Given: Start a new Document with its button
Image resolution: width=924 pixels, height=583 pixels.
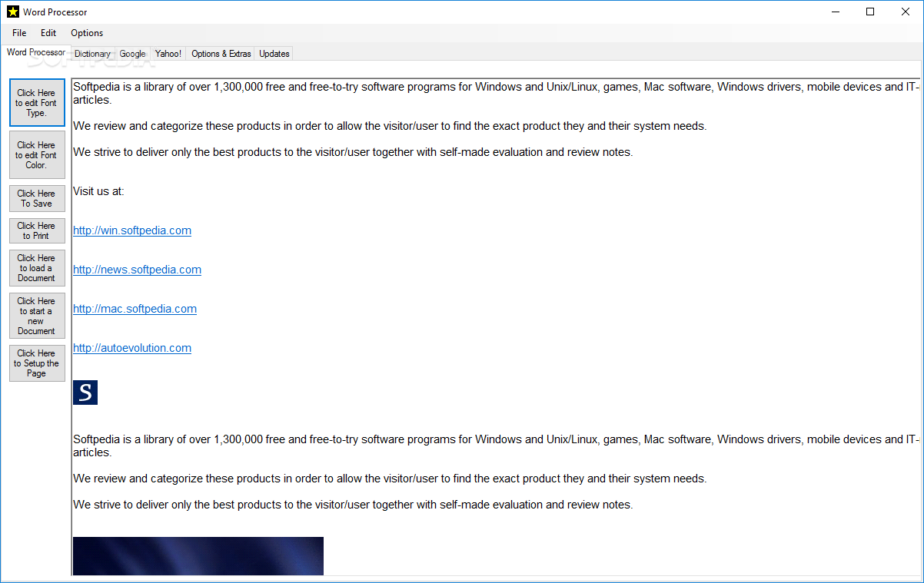Looking at the screenshot, I should point(37,316).
